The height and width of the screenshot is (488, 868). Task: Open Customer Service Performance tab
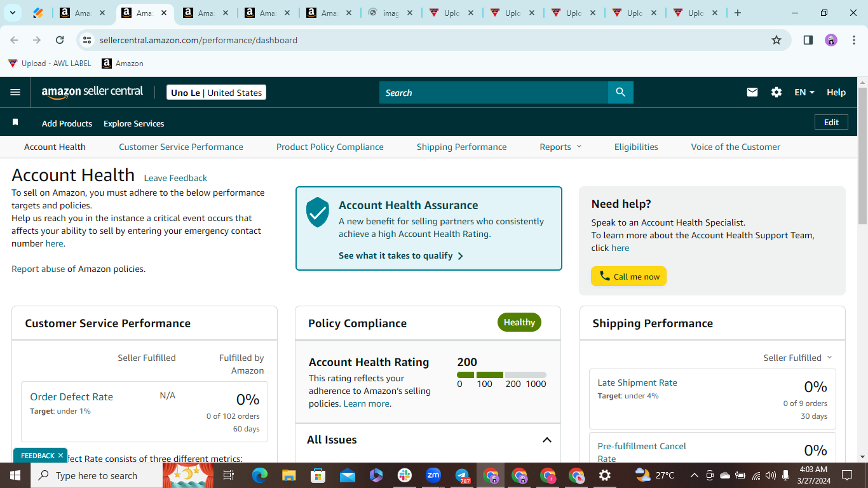tap(181, 147)
